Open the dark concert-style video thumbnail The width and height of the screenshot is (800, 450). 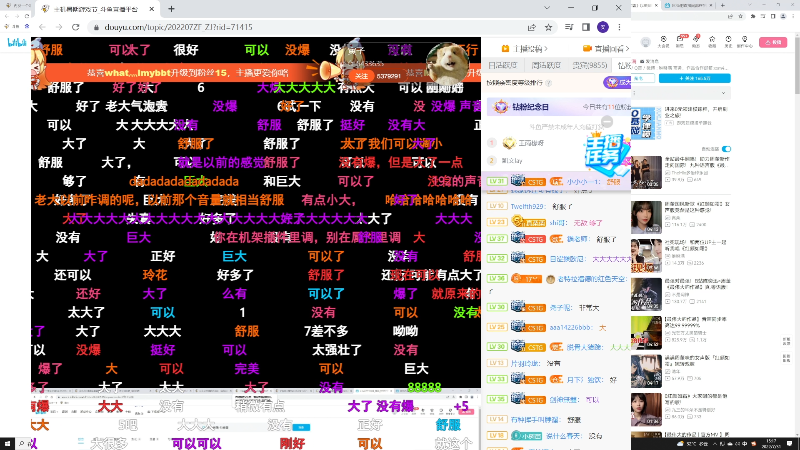(646, 294)
